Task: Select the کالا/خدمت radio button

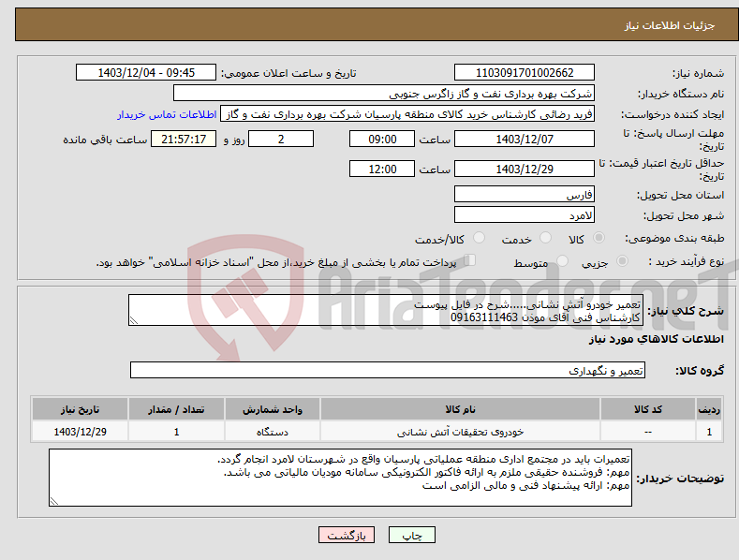Action: [479, 238]
